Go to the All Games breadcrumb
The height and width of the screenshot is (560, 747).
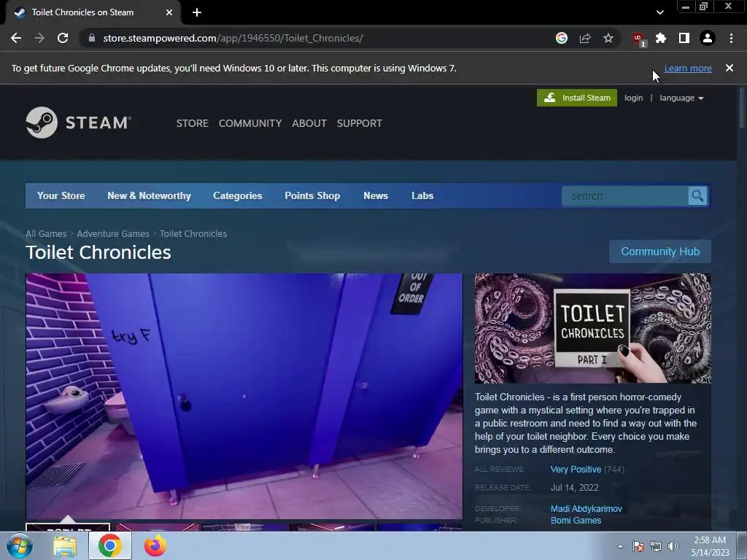[46, 234]
